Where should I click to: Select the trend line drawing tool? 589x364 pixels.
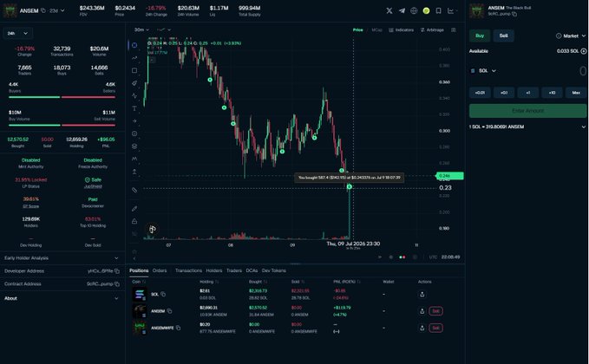pyautogui.click(x=134, y=58)
